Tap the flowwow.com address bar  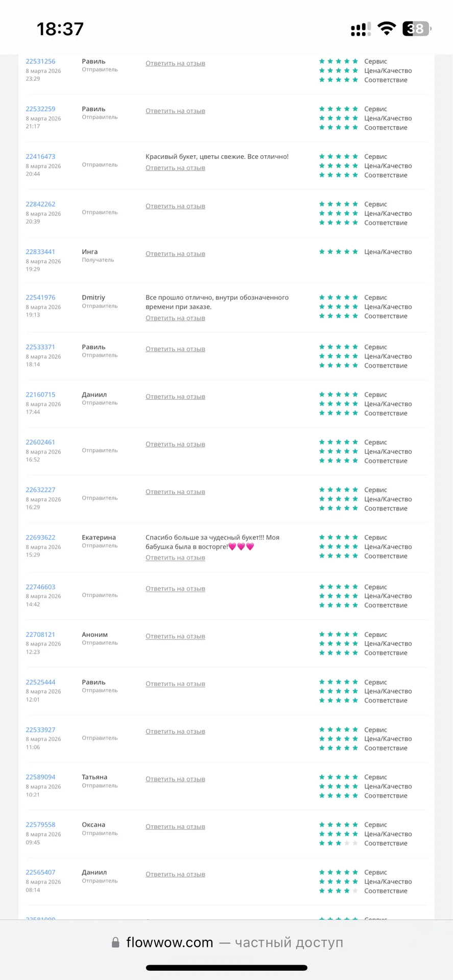pyautogui.click(x=227, y=943)
